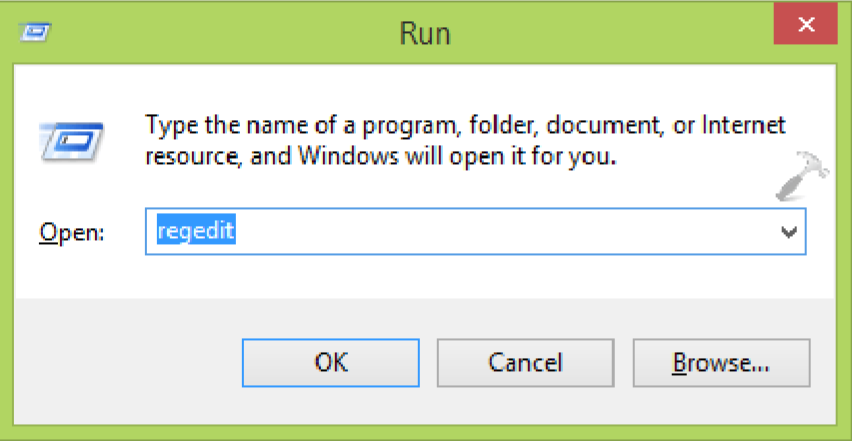Click the word "Internet" in the description

click(744, 124)
